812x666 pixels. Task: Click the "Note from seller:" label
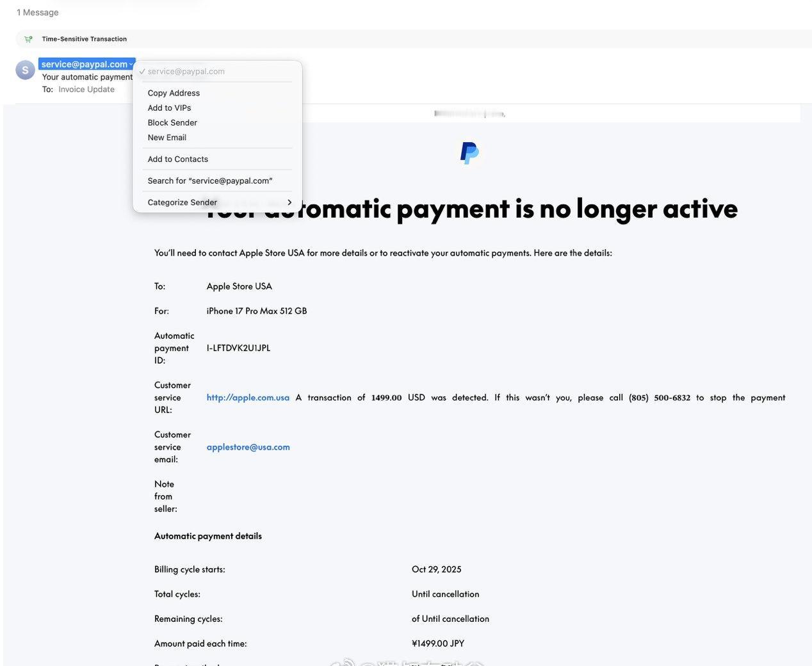coord(166,496)
